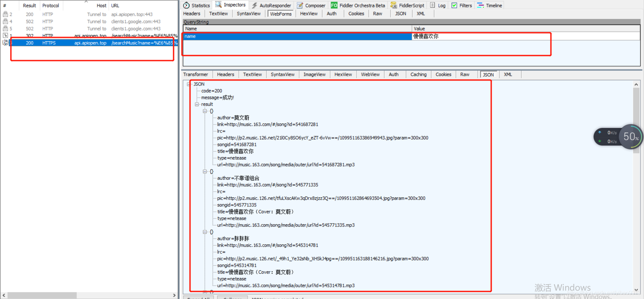644x299 pixels.
Task: Select songid=541687281 JSON node
Action: (x=237, y=145)
